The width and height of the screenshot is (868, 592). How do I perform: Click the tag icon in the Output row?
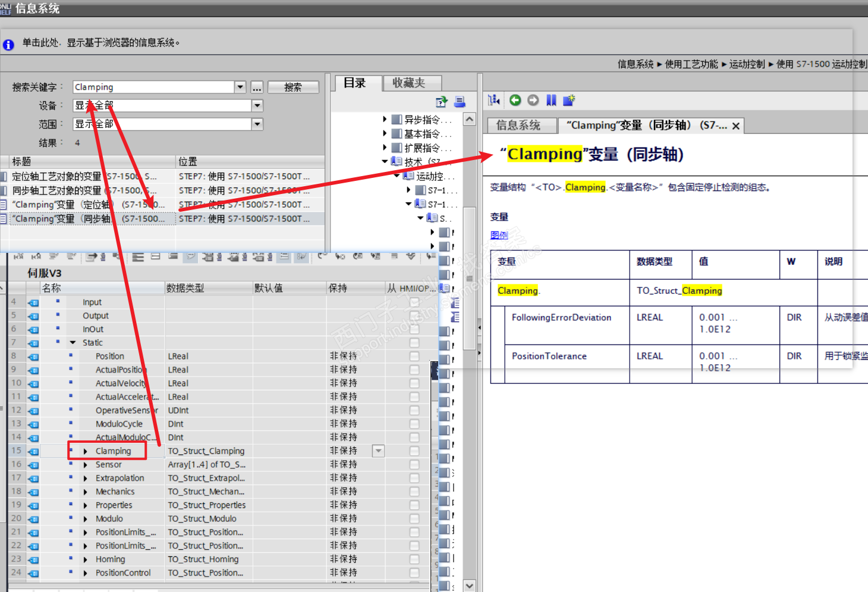click(x=33, y=317)
